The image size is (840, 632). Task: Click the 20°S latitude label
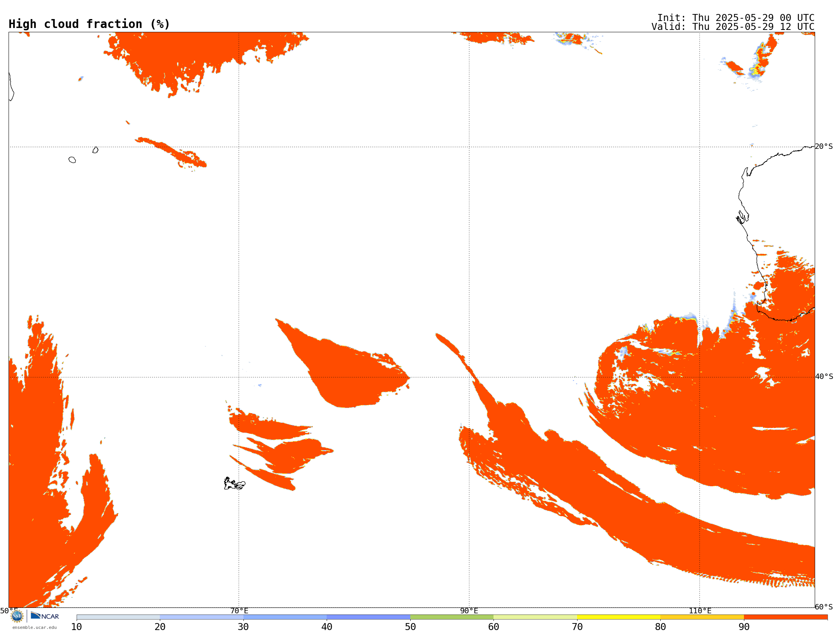coord(824,147)
